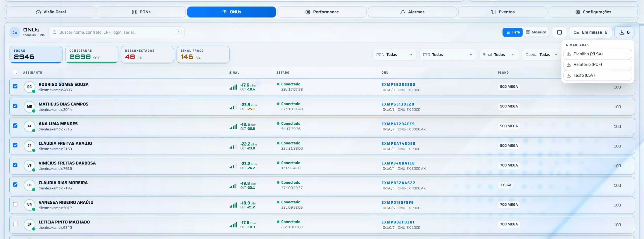This screenshot has width=644, height=239.
Task: Toggle the select-all checkbox in the header
Action: pyautogui.click(x=15, y=72)
